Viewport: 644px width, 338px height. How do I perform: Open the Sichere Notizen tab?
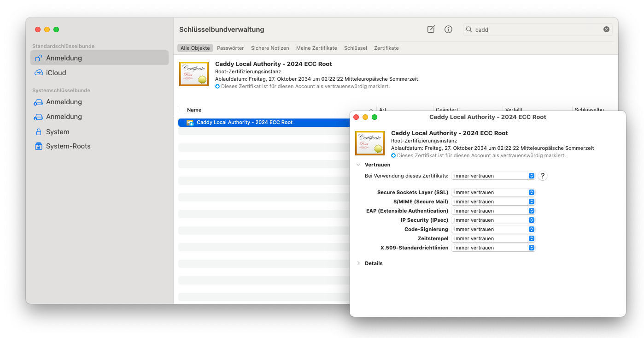pos(270,48)
